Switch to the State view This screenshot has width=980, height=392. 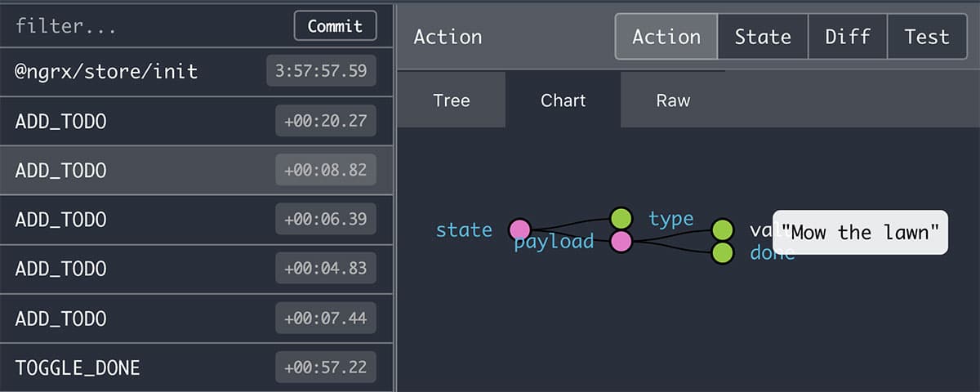tap(763, 37)
